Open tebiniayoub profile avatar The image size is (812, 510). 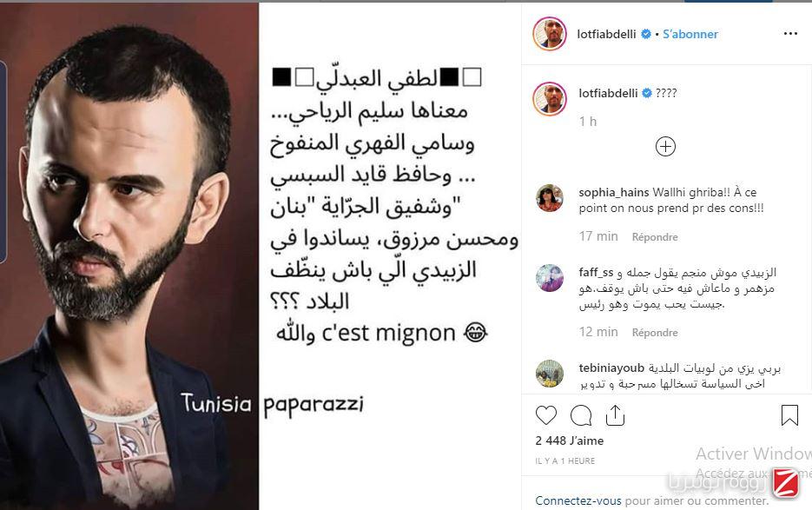point(550,374)
